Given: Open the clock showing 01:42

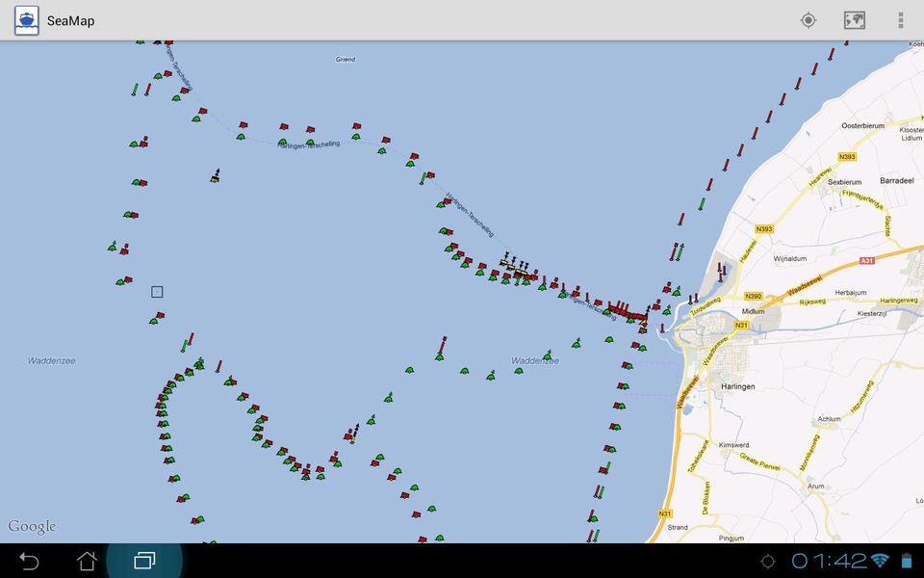Looking at the screenshot, I should 829,561.
